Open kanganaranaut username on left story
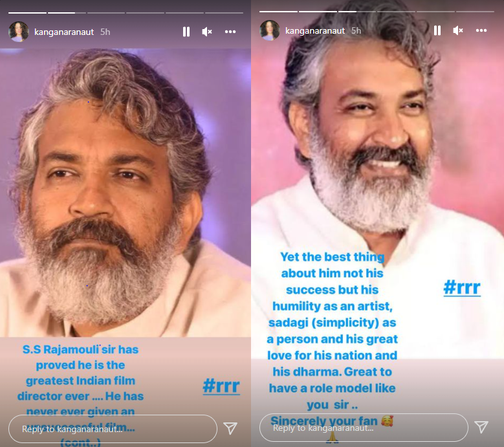504x447 pixels. point(64,32)
